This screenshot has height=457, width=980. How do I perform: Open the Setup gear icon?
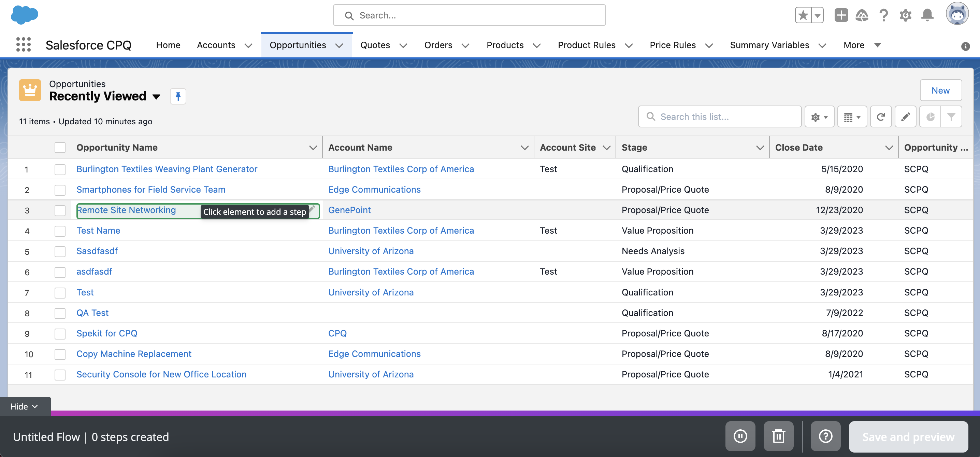905,15
